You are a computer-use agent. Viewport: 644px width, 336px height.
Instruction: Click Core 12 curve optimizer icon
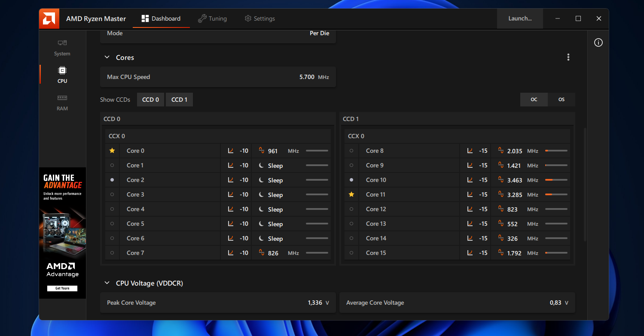click(470, 209)
